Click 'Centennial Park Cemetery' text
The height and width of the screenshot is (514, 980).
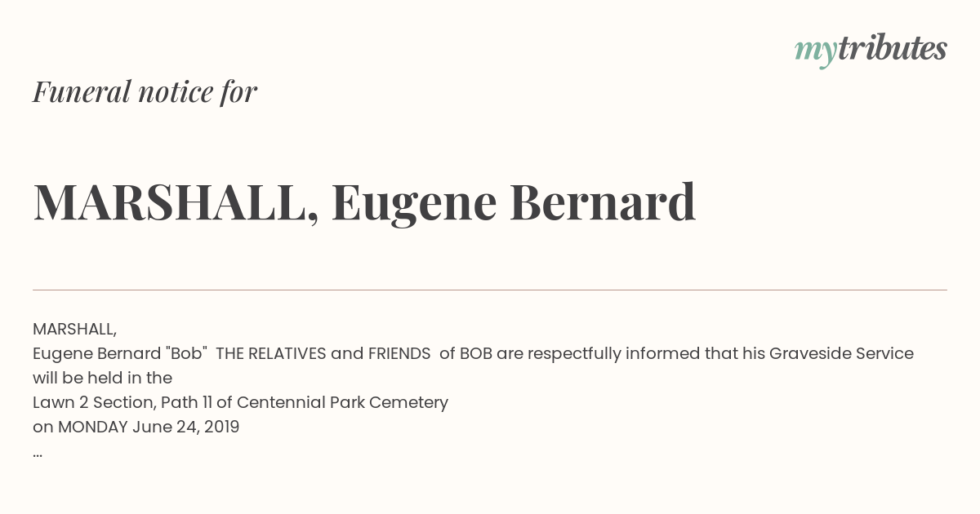click(x=342, y=402)
